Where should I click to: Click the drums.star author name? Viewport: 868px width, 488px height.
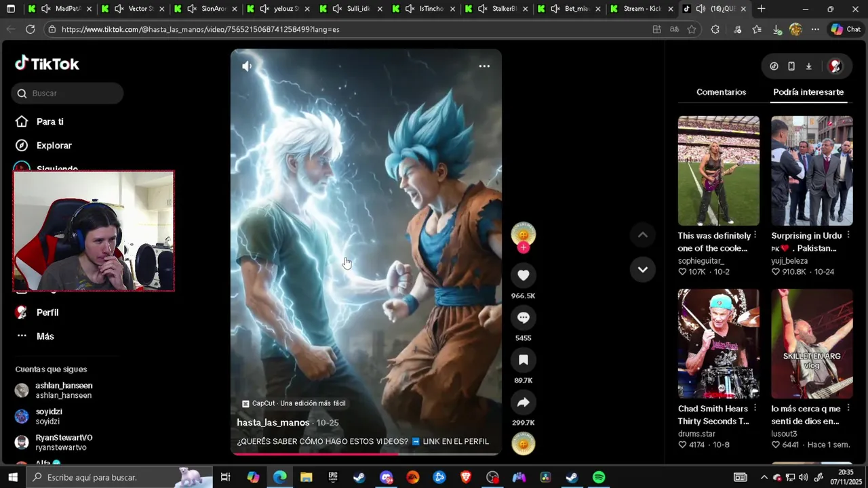(x=696, y=434)
